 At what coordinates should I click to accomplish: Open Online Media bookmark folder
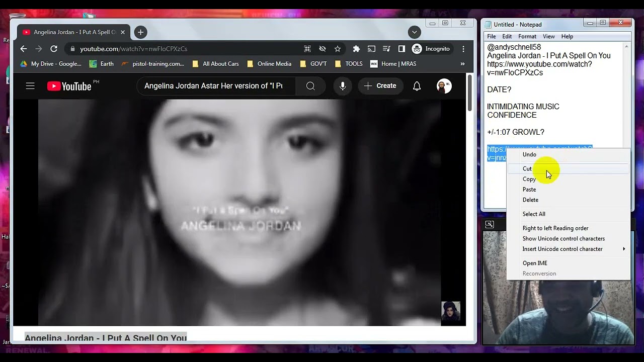[269, 64]
